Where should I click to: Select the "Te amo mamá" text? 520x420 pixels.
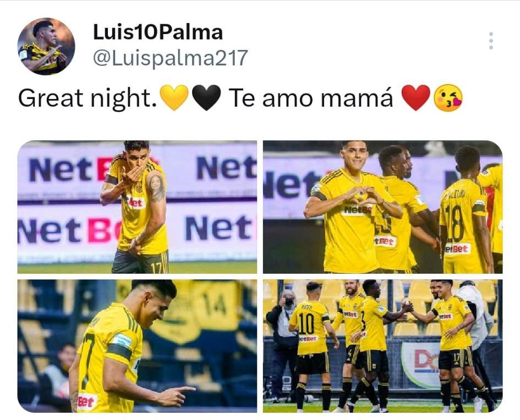pos(311,98)
